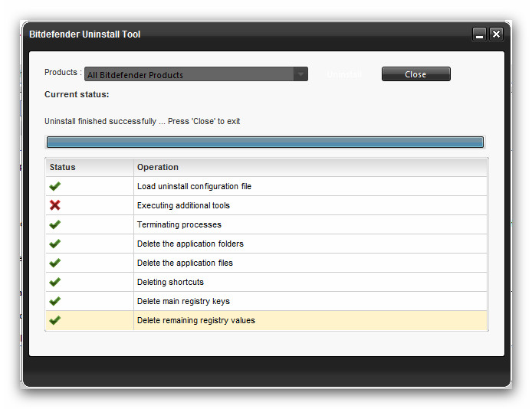Image resolution: width=532 pixels, height=409 pixels.
Task: Click green check for Delete main registry keys
Action: (x=55, y=301)
